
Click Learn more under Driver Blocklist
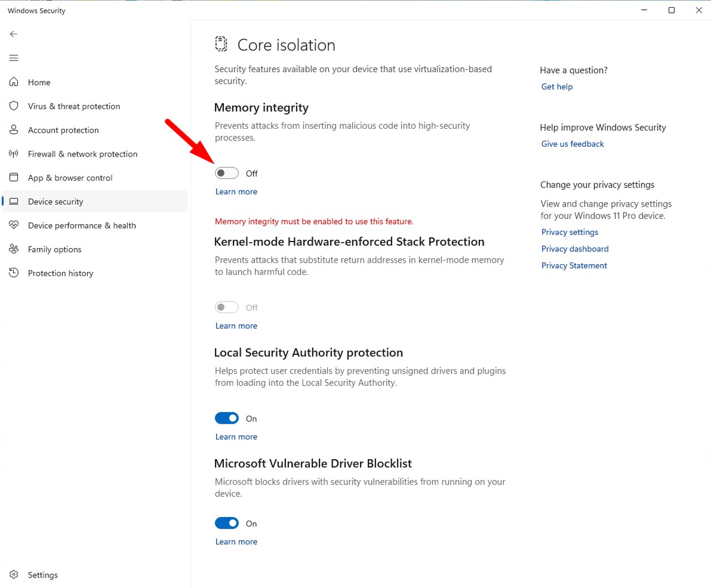(236, 542)
